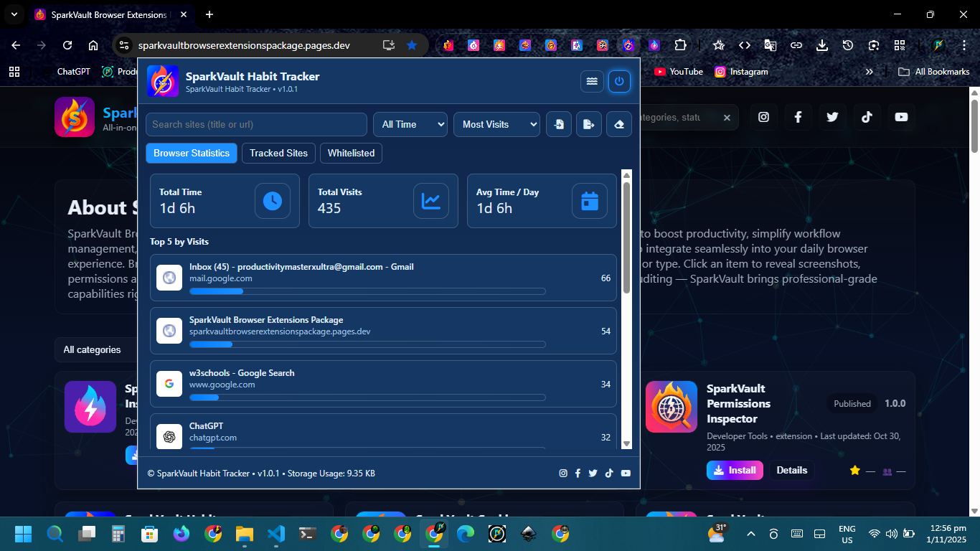Click the Gmail inbox entry's visits progress bar
The width and height of the screenshot is (980, 551).
pyautogui.click(x=367, y=291)
